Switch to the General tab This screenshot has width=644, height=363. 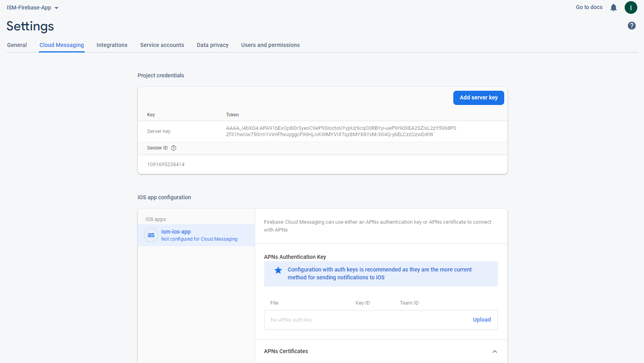point(17,45)
